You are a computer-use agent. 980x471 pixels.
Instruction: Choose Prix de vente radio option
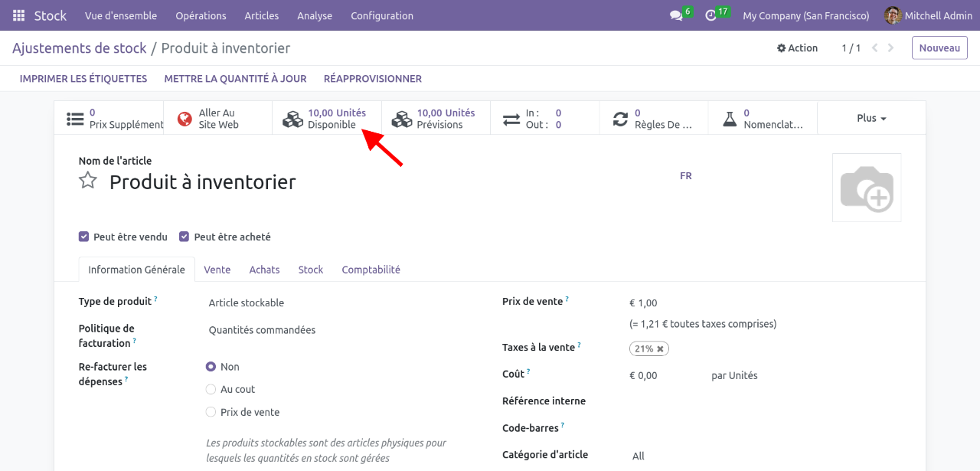[x=211, y=412]
